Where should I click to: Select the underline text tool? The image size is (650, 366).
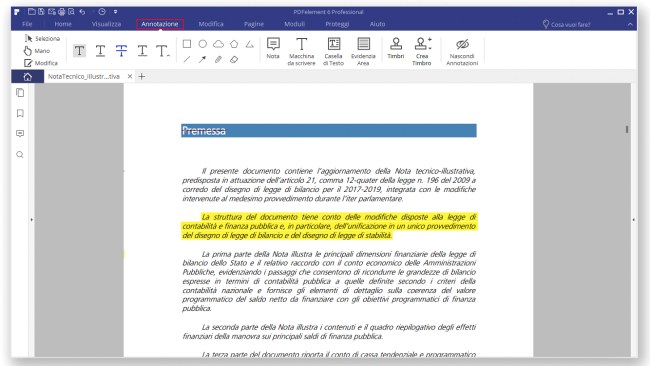click(100, 51)
